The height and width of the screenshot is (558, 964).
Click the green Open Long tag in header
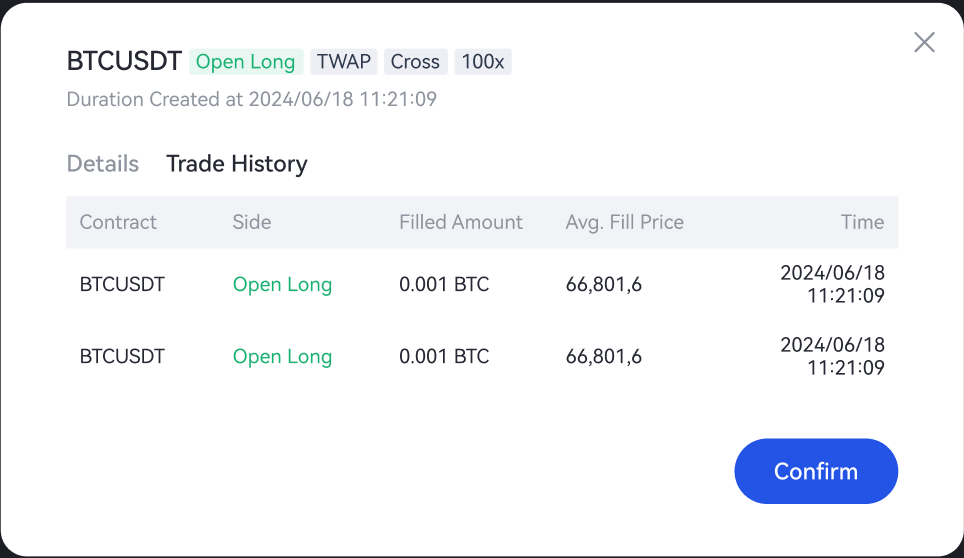coord(246,62)
